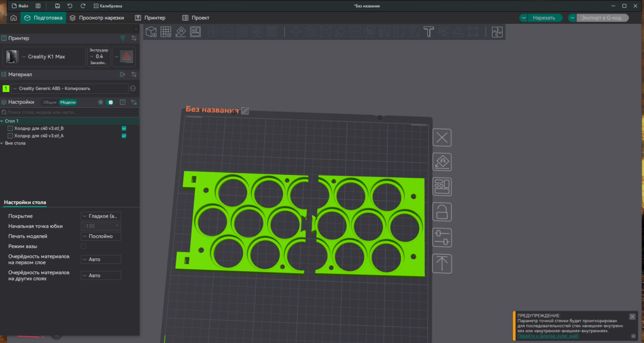Image resolution: width=644 pixels, height=343 pixels.
Task: Open the Файл menu
Action: point(20,6)
